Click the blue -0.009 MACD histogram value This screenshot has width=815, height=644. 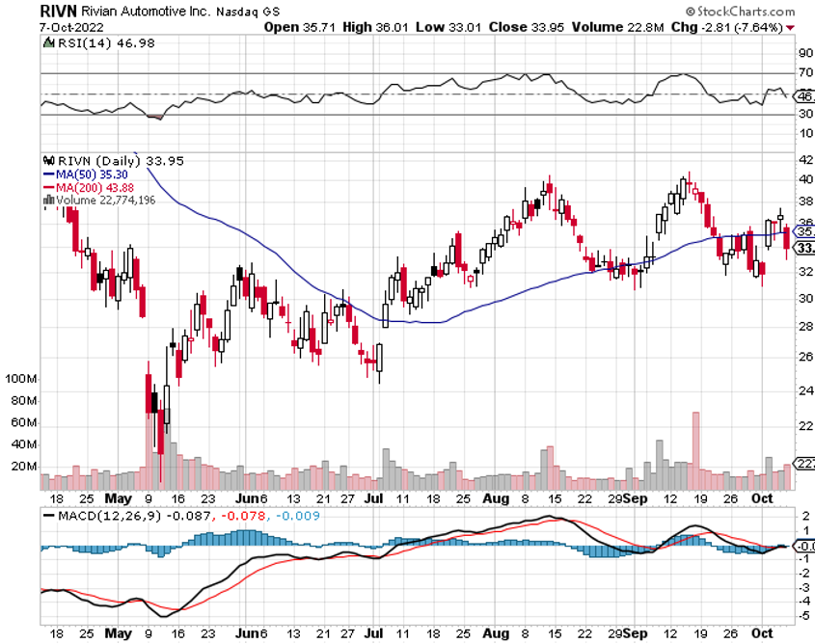(x=297, y=516)
